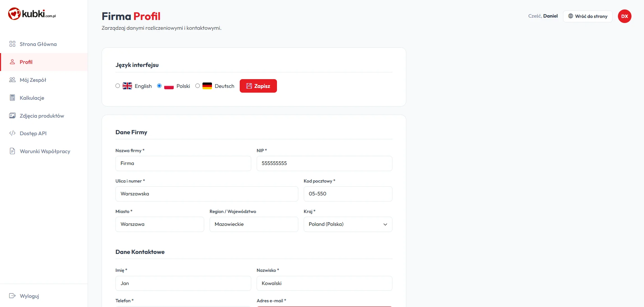644x307 pixels.
Task: Click the Dostęp API code icon
Action: pyautogui.click(x=13, y=133)
